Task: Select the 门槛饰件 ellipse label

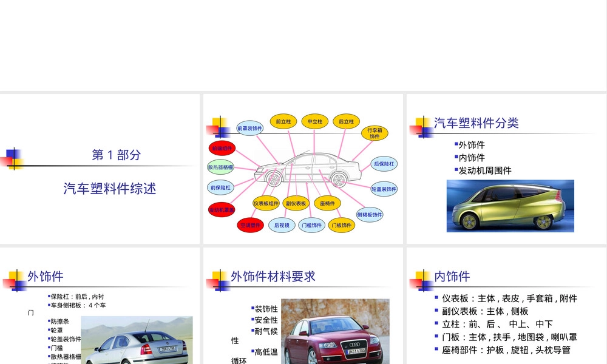Action: [311, 225]
